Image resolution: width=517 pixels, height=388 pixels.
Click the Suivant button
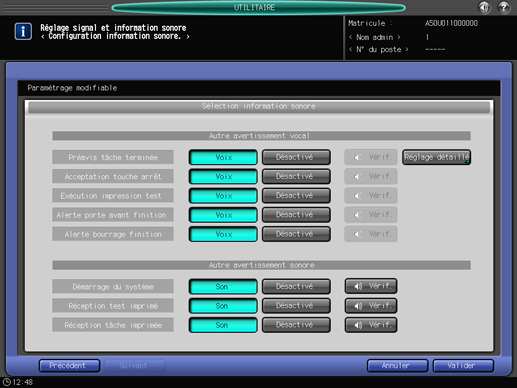135,366
